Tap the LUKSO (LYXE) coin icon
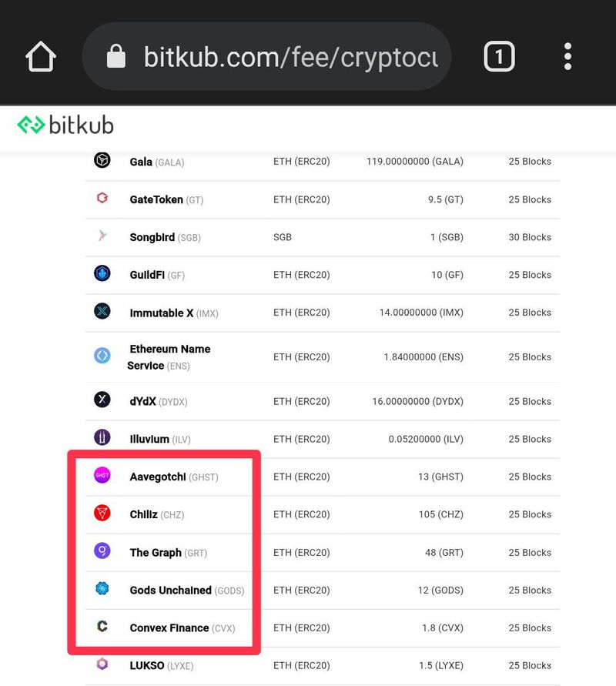 (x=102, y=665)
